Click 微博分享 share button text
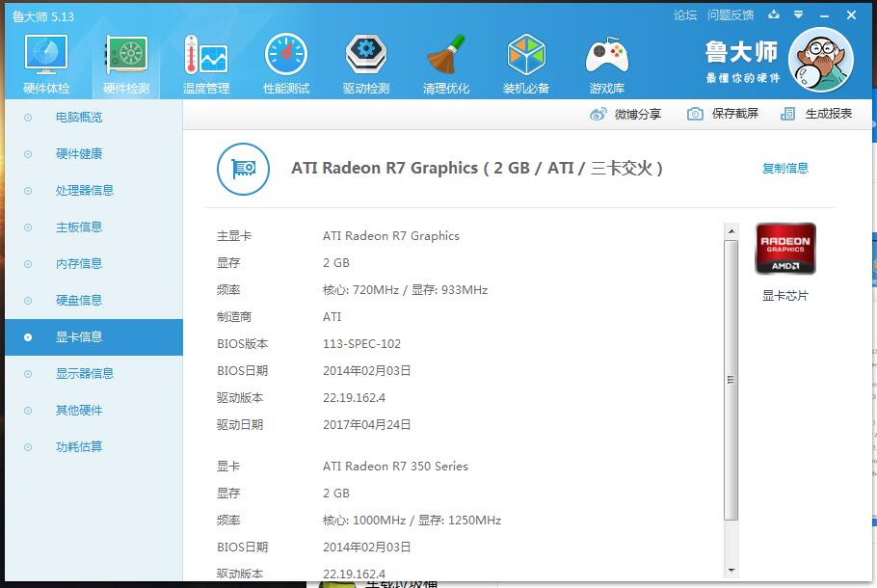The width and height of the screenshot is (877, 588). pos(638,114)
